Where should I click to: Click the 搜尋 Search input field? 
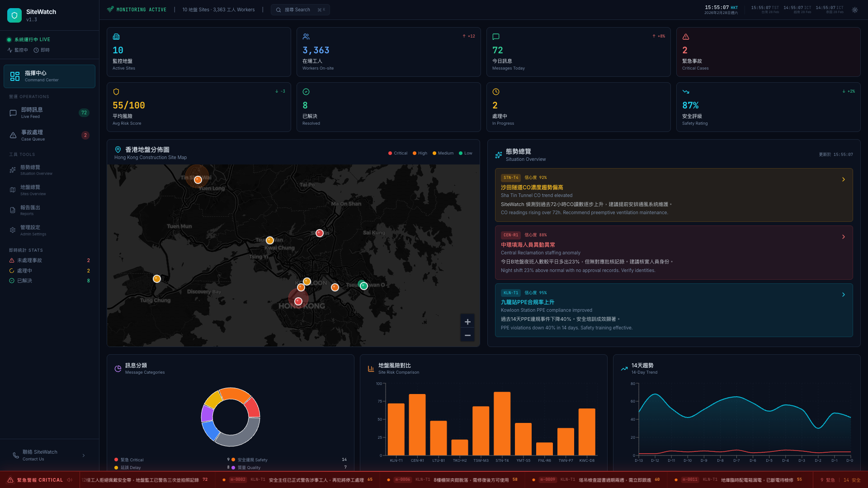coord(300,9)
